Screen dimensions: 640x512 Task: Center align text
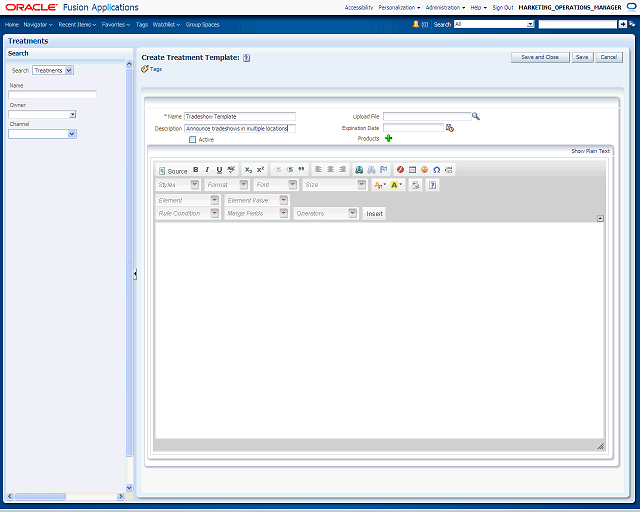tap(331, 169)
